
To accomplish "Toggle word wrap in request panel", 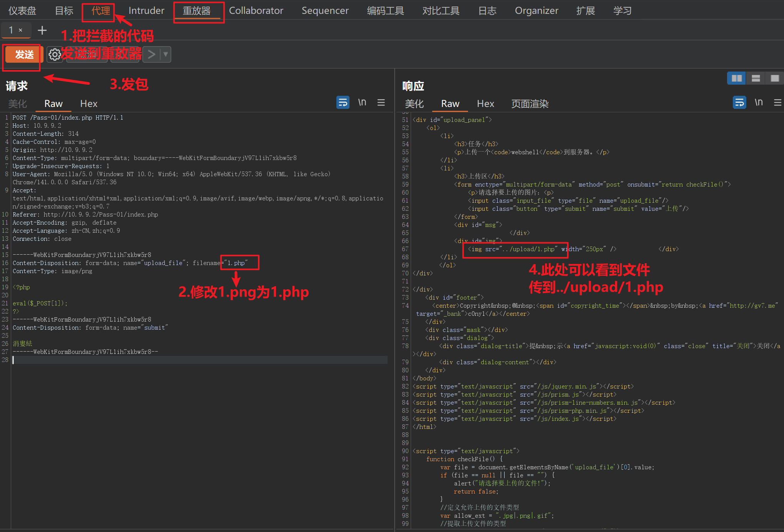I will tap(343, 102).
